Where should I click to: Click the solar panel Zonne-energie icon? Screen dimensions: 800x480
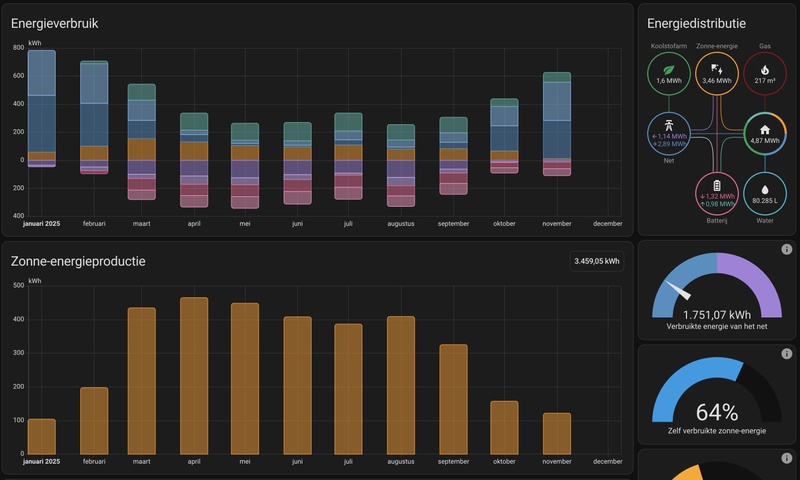[x=716, y=69]
